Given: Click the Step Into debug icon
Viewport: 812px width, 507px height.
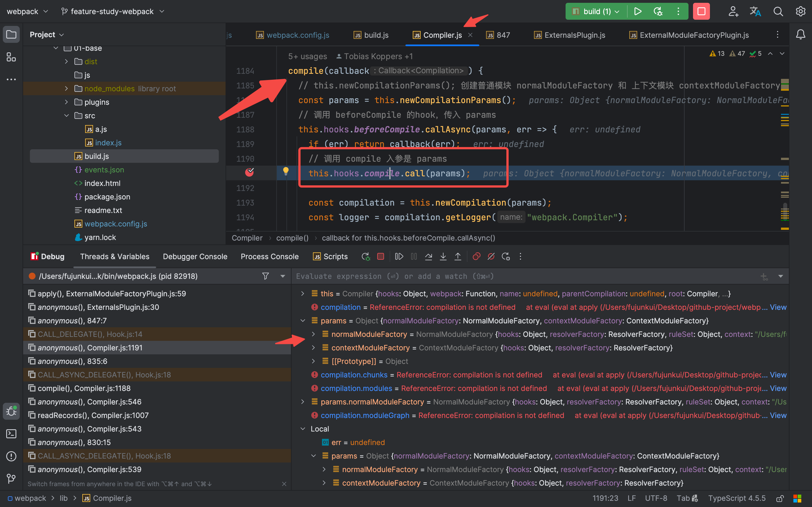Looking at the screenshot, I should [x=443, y=257].
